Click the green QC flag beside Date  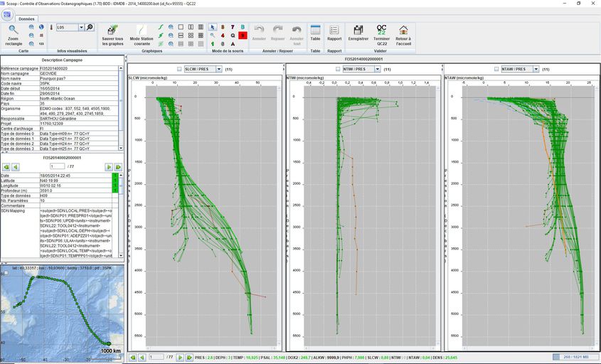coord(115,176)
